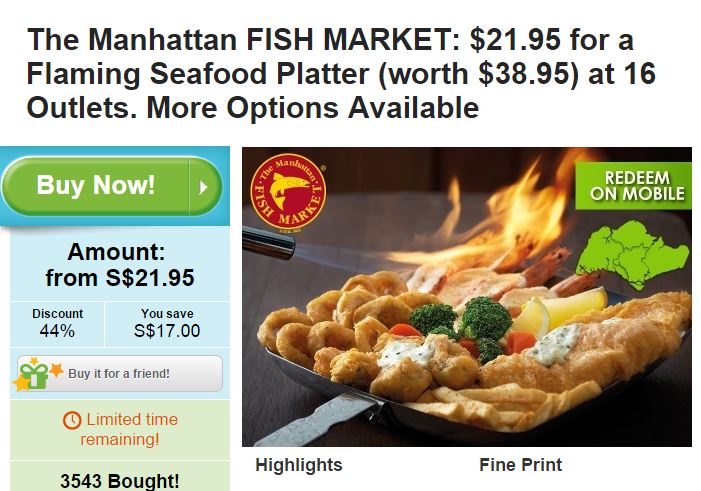Image resolution: width=701 pixels, height=491 pixels.
Task: Click the You save S$17.00 cell
Action: point(167,323)
